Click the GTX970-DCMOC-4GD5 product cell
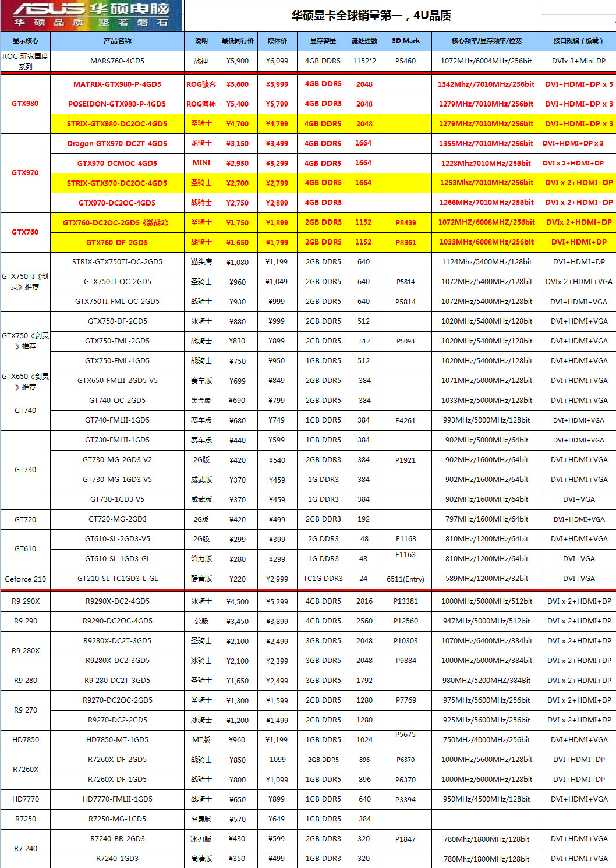Image resolution: width=616 pixels, height=868 pixels. click(x=117, y=164)
